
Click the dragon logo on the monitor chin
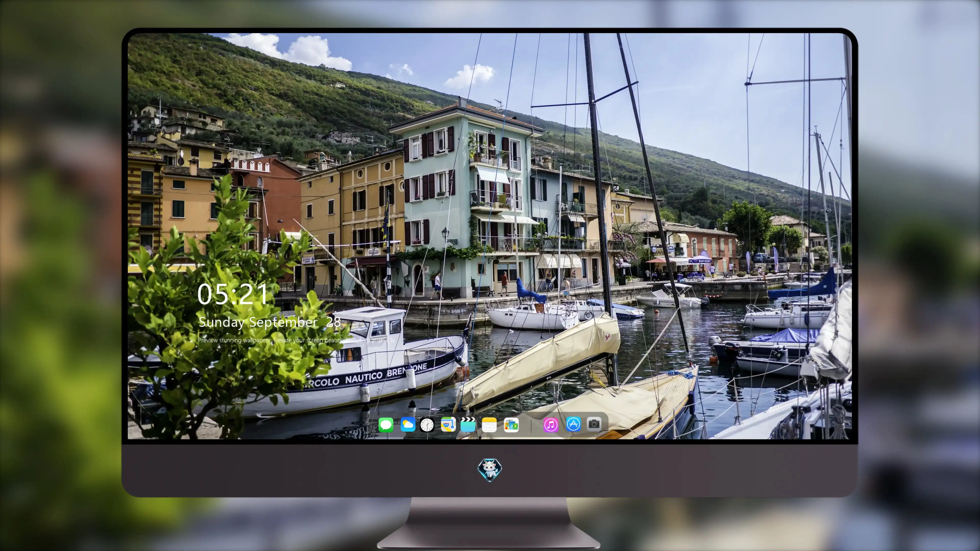pyautogui.click(x=490, y=470)
